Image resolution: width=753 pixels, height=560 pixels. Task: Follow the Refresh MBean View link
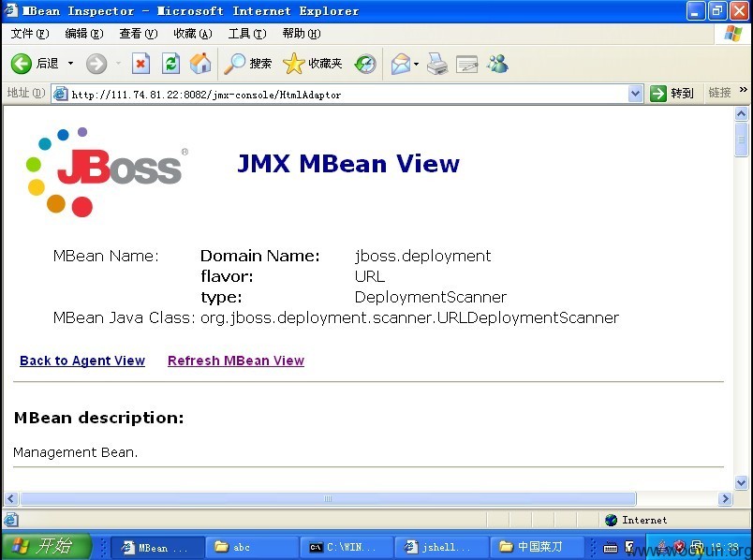(236, 361)
